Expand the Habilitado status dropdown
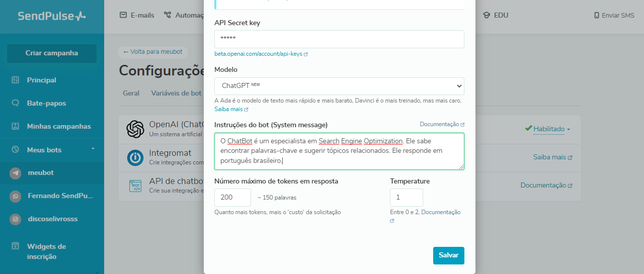This screenshot has width=644, height=274. tap(551, 129)
